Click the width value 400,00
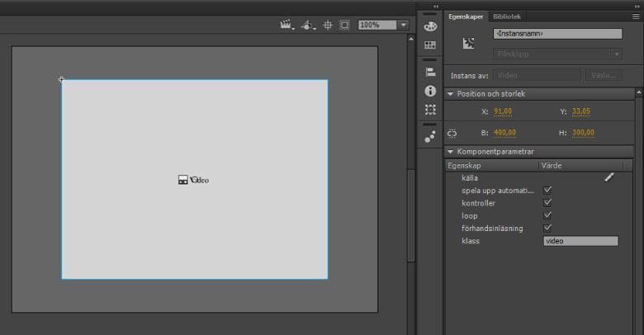 (x=504, y=133)
